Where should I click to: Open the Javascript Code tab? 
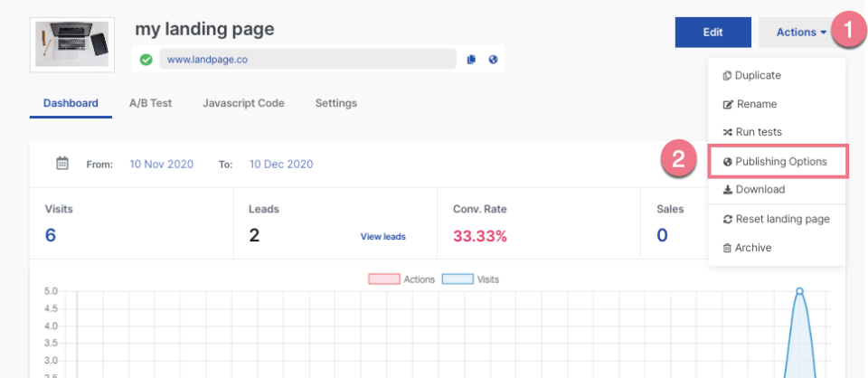pos(243,103)
